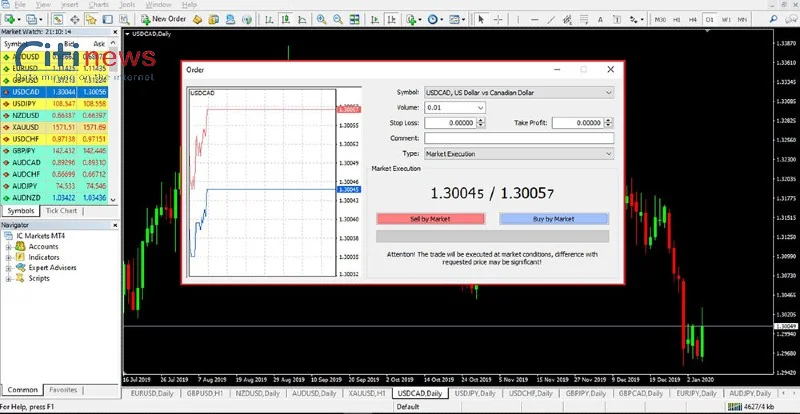
Task: Switch timeframe to W1
Action: pos(726,19)
